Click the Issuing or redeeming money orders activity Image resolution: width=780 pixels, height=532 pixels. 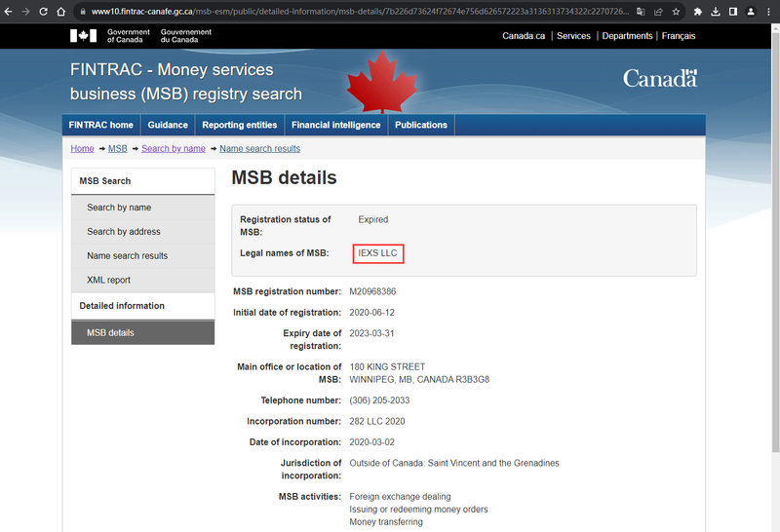[418, 510]
